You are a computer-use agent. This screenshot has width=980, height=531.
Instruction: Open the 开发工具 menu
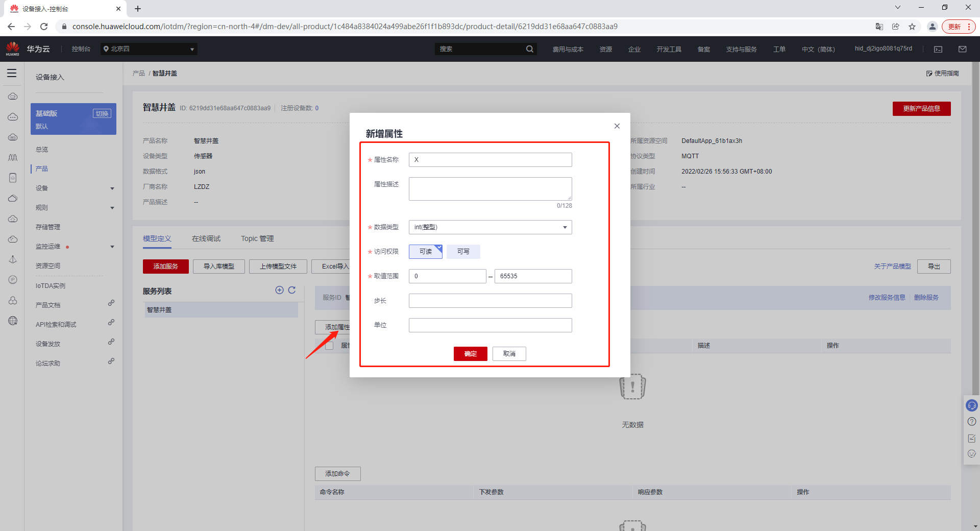click(669, 49)
